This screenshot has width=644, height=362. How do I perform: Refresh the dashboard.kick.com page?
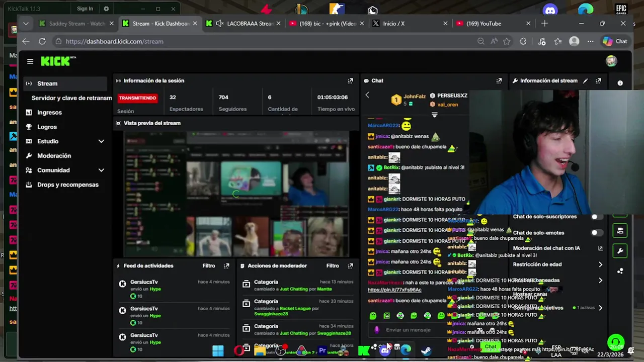coord(42,41)
